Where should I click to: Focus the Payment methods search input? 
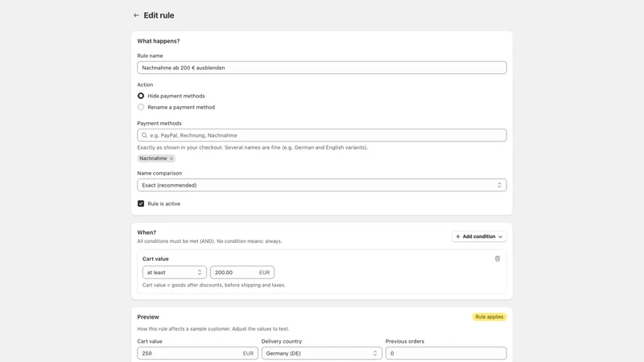(322, 135)
